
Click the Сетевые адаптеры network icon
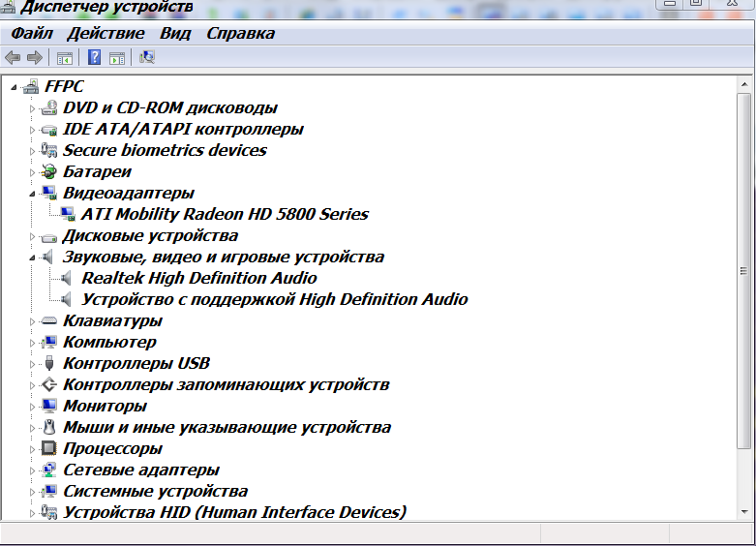tap(49, 470)
